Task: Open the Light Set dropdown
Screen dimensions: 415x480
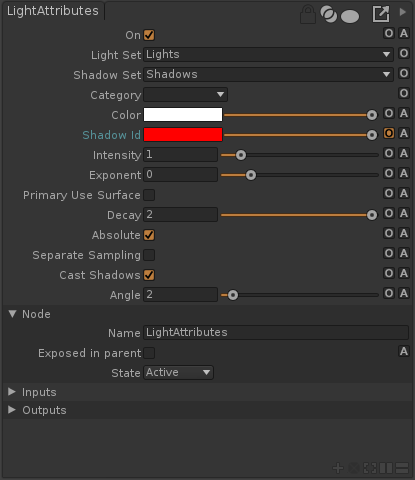Action: 268,54
